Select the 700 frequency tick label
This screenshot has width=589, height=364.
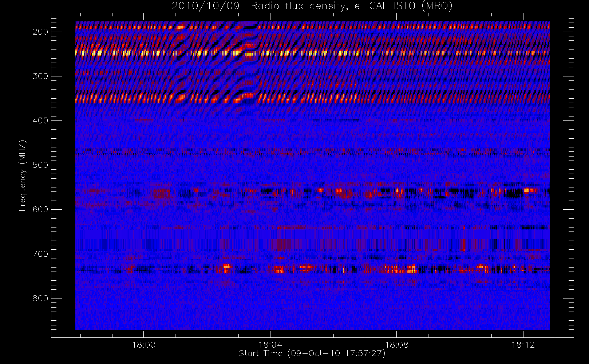tap(40, 254)
